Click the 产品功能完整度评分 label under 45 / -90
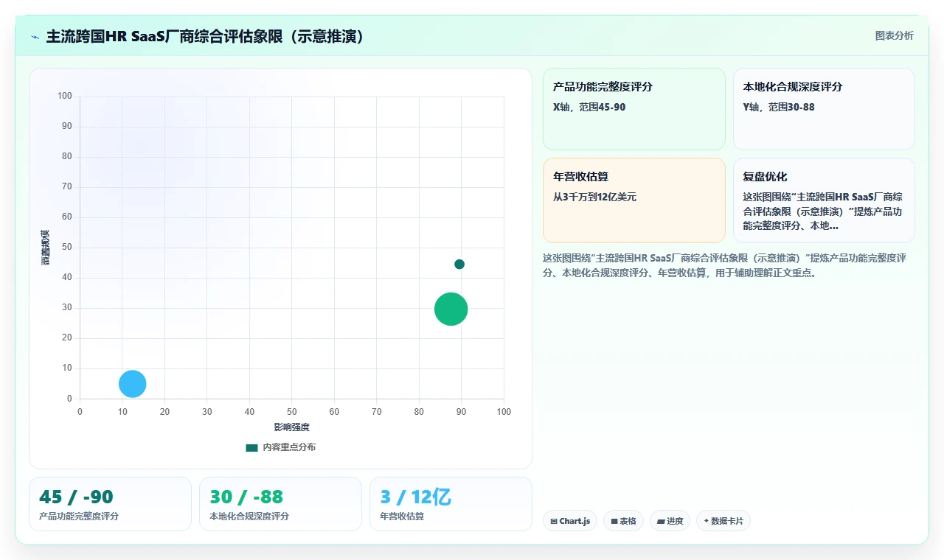Image resolution: width=944 pixels, height=560 pixels. pos(79,516)
